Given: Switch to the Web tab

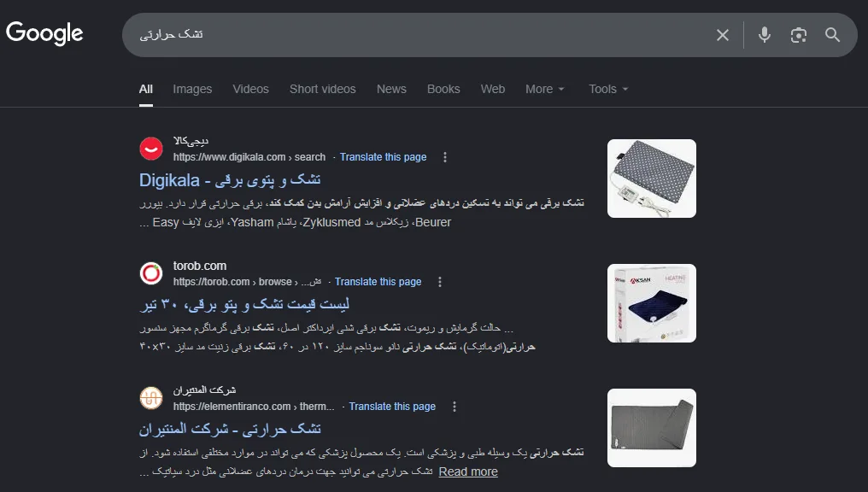Looking at the screenshot, I should [493, 89].
